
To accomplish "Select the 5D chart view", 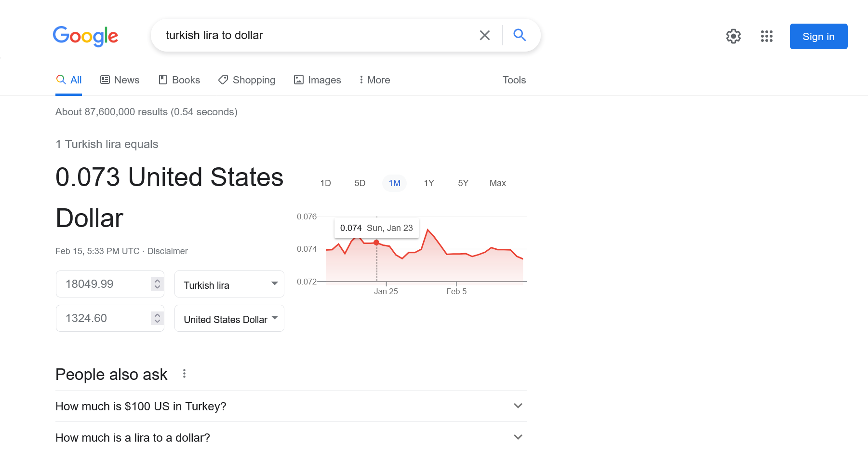I will (x=360, y=183).
